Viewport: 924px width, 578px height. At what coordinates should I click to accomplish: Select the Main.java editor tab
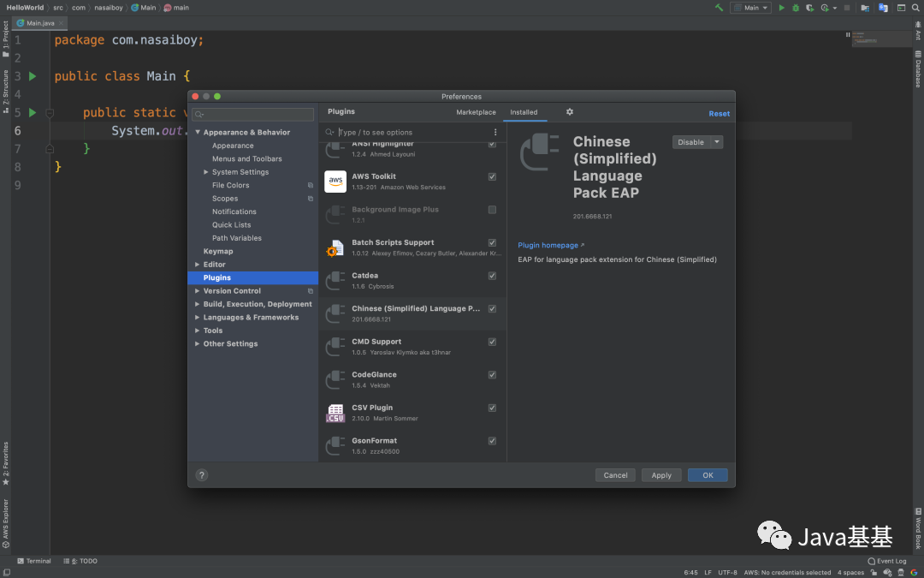pos(39,23)
